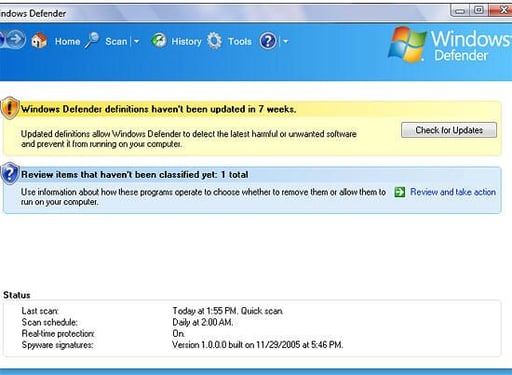
Task: Select the Review items not classified heading
Action: coord(135,175)
